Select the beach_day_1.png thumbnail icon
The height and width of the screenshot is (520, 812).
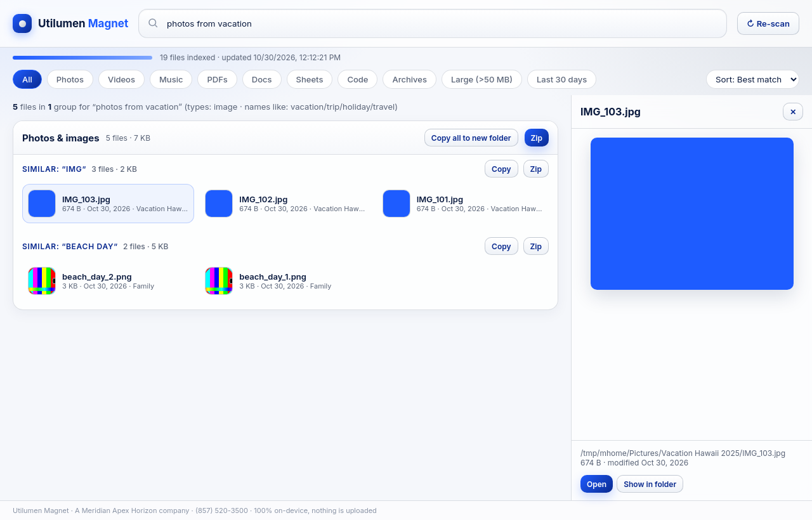219,281
